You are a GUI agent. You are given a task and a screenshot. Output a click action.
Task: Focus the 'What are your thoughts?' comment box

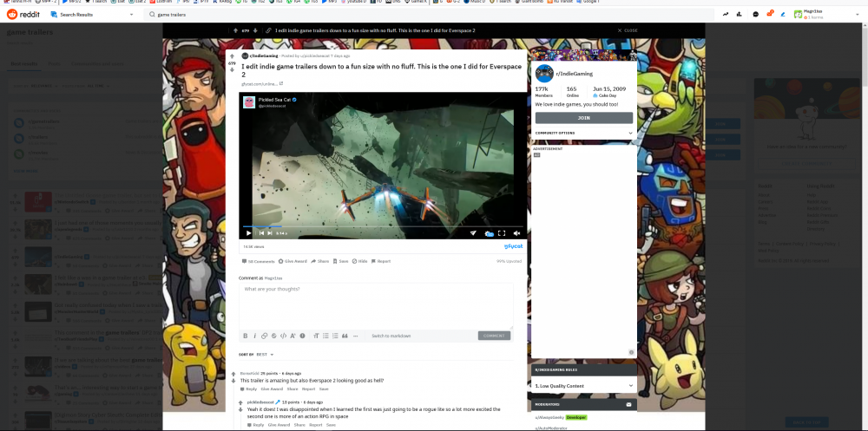[376, 306]
